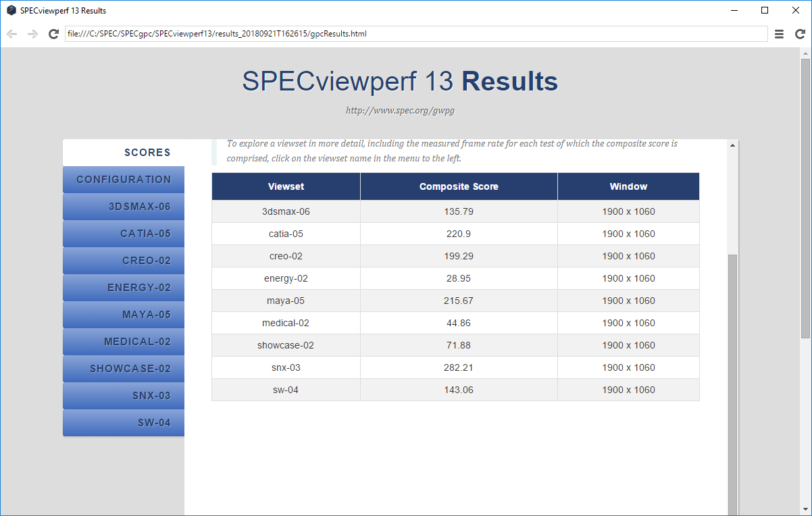This screenshot has width=812, height=516.
Task: Click the sw-04 viewset cell
Action: click(x=286, y=390)
